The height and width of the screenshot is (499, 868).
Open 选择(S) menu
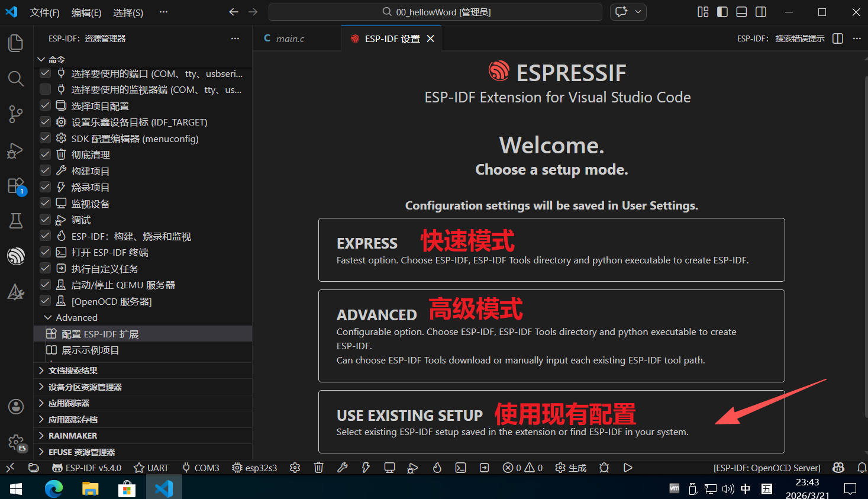tap(128, 12)
